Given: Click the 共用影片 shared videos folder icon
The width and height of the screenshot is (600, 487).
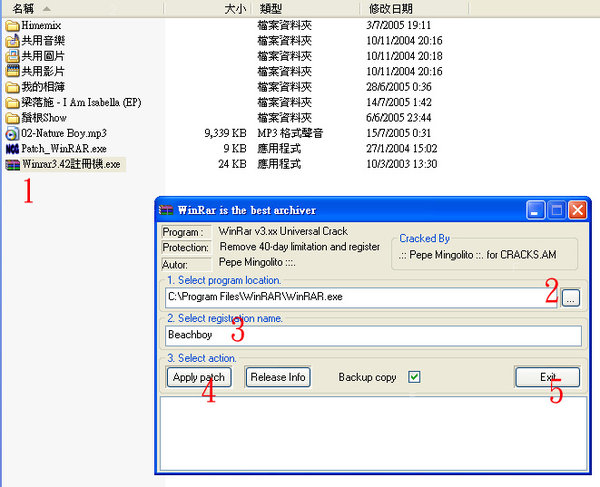Looking at the screenshot, I should click(12, 71).
